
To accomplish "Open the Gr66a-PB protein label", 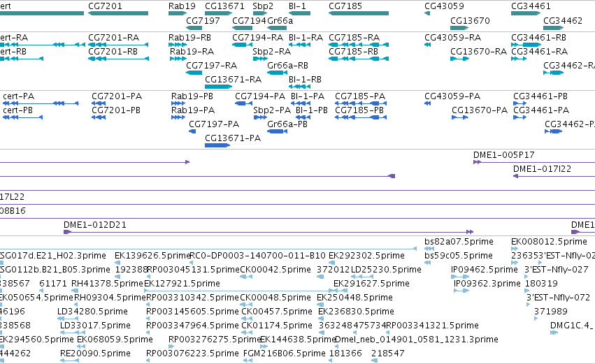I will coord(287,124).
